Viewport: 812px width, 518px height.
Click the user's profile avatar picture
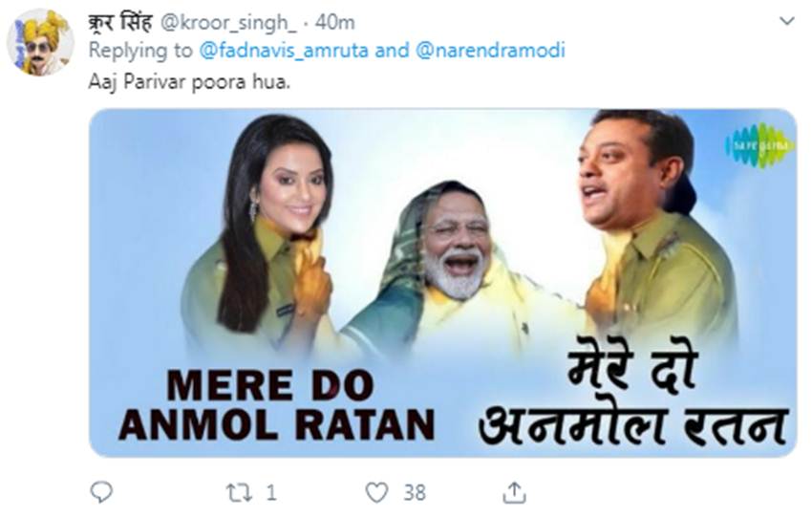pos(41,42)
